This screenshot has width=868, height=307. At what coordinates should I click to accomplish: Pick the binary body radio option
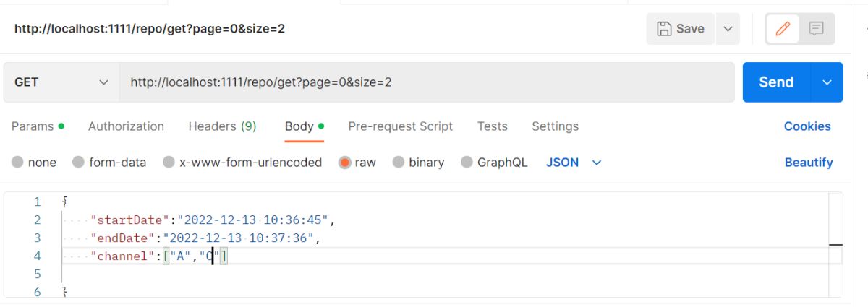pyautogui.click(x=398, y=163)
